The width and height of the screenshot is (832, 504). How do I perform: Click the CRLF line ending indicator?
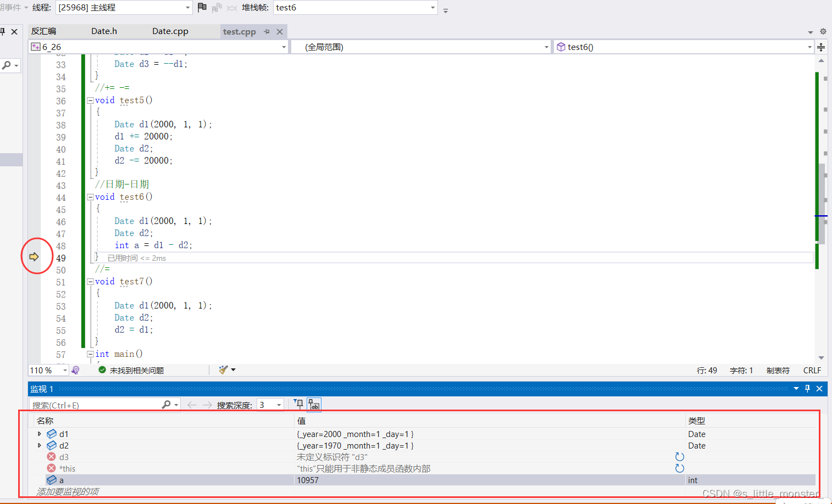[812, 371]
